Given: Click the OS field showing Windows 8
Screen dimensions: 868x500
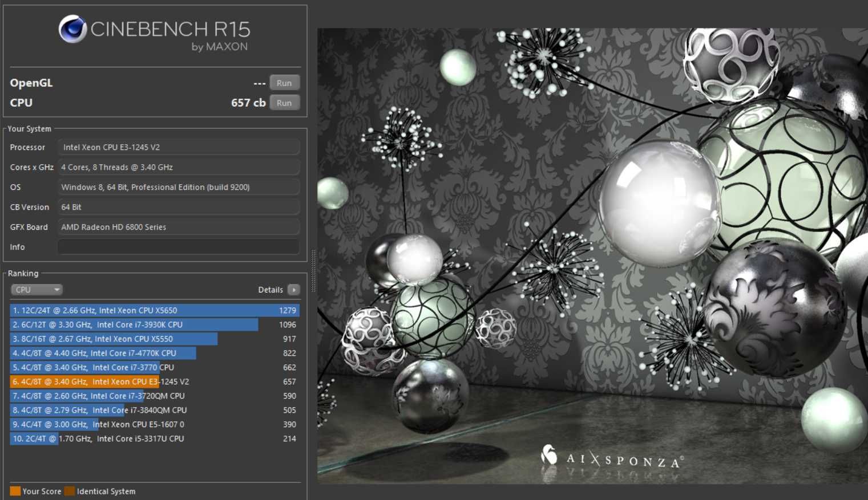Looking at the screenshot, I should (179, 187).
